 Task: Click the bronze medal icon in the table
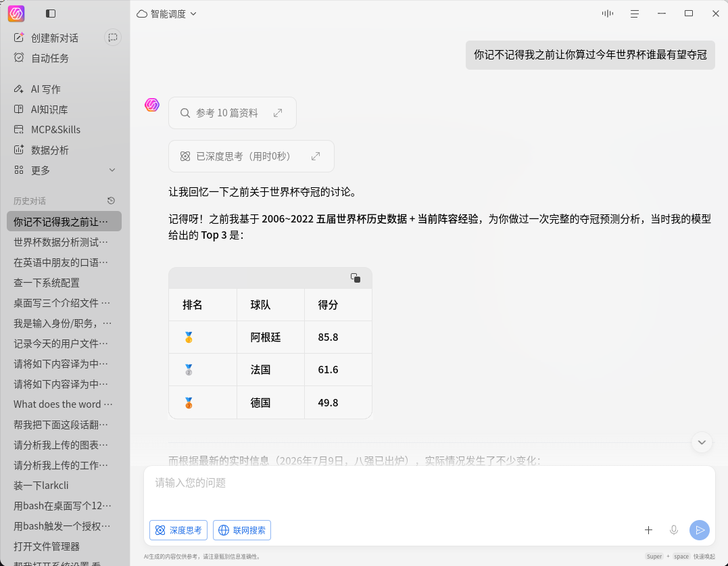(x=189, y=402)
